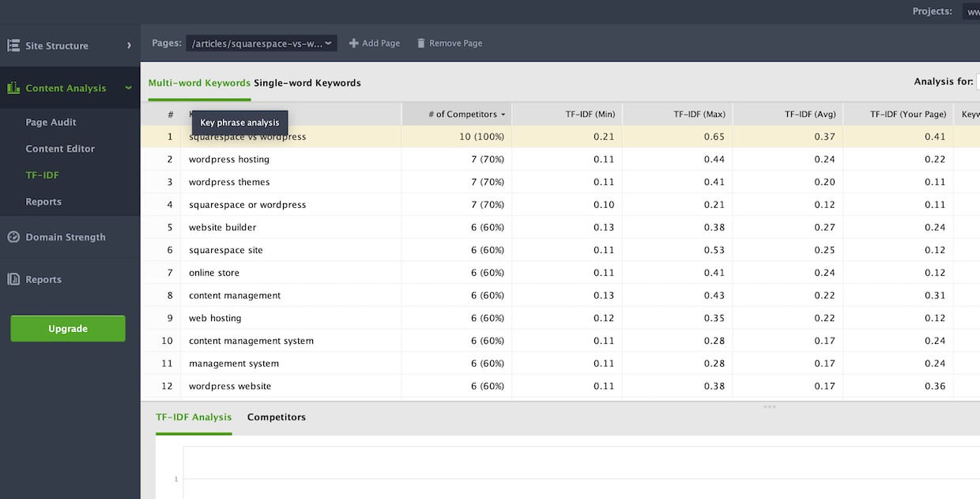
Task: Switch to Multi-word Keywords tab
Action: pyautogui.click(x=199, y=82)
